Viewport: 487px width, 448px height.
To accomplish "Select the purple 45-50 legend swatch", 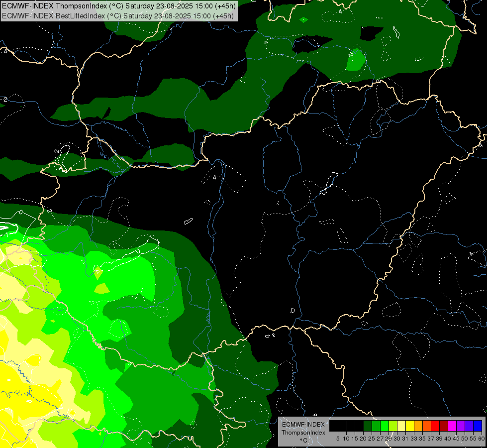I will pos(461,426).
